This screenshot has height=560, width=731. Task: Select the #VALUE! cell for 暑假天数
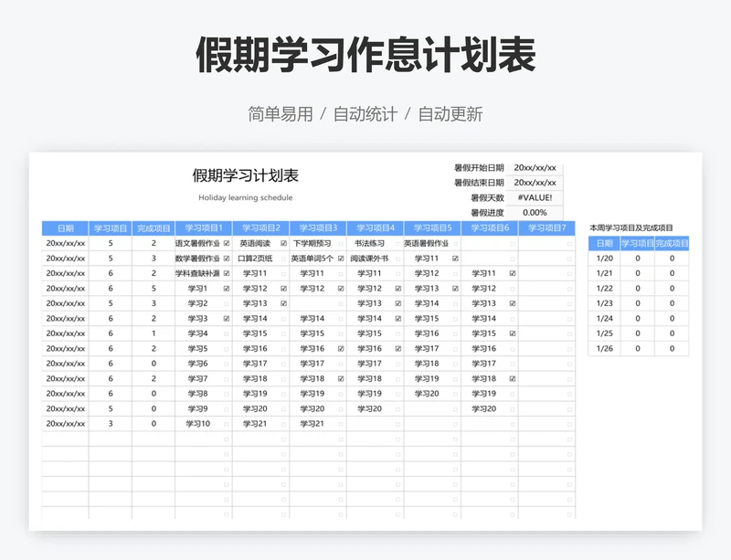(535, 197)
